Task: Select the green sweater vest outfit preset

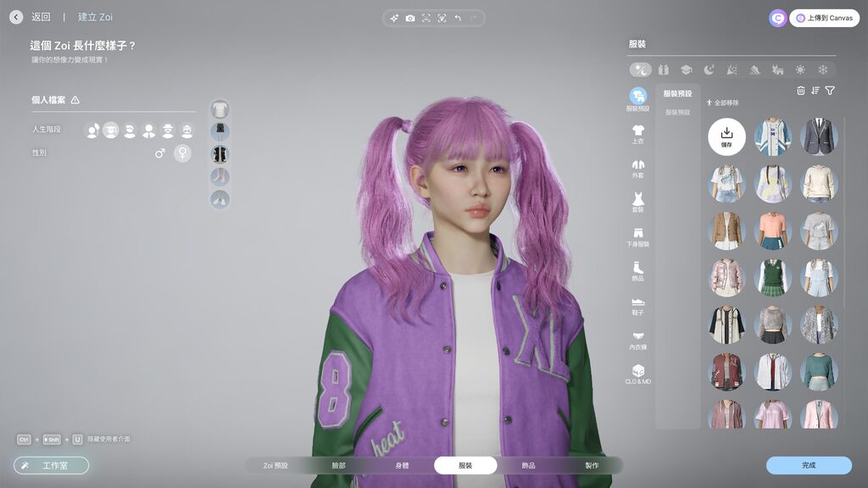Action: coord(772,277)
